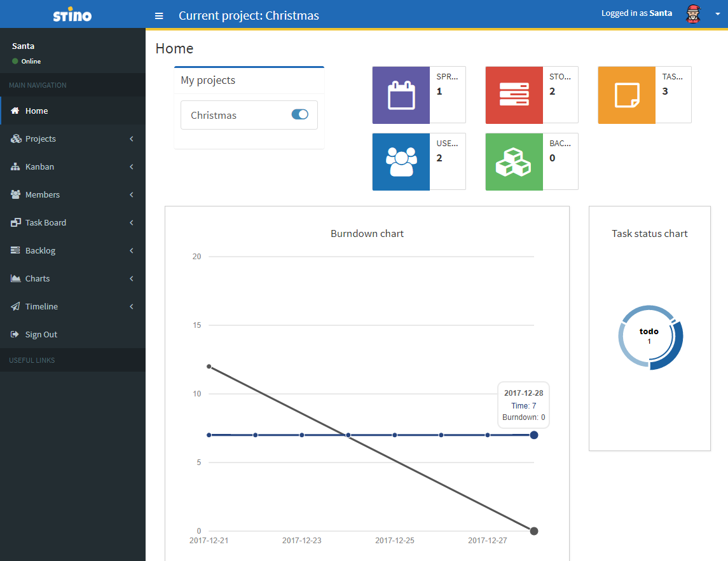Click blue time point above 2017-12-25

(x=395, y=435)
